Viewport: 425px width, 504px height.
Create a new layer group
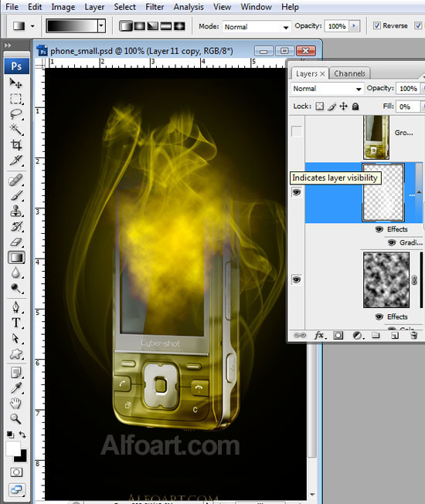376,335
